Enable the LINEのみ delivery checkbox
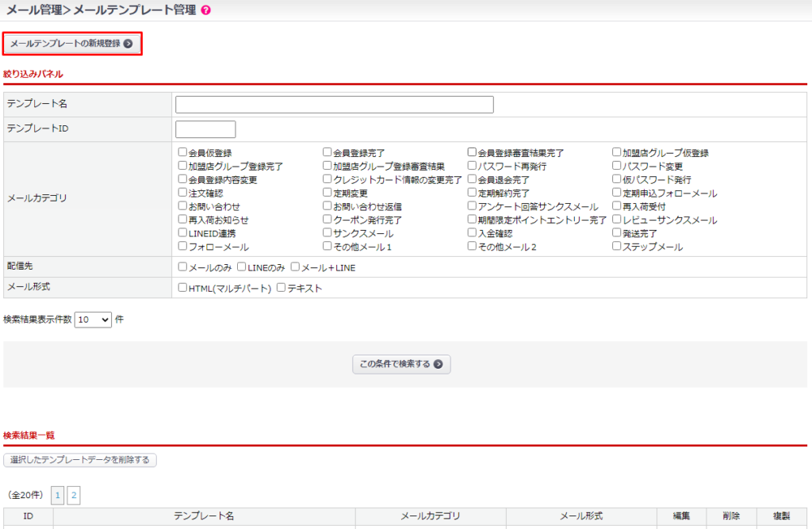 point(242,267)
